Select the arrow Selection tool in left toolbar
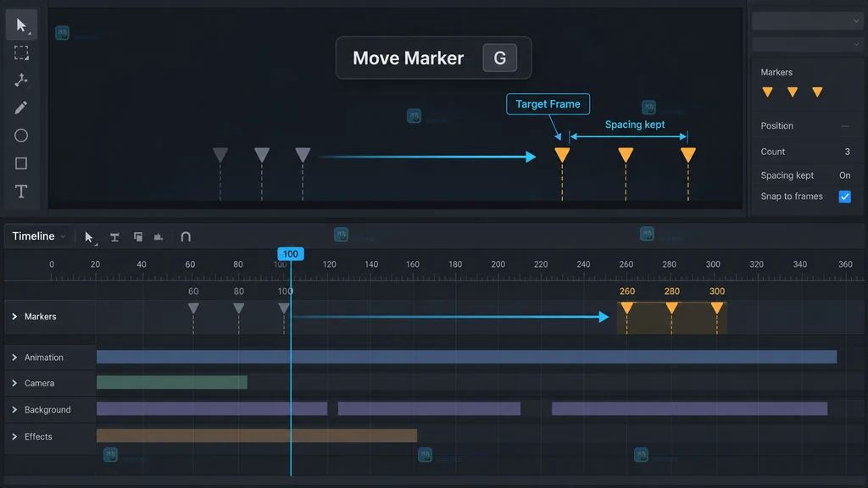The height and width of the screenshot is (488, 868). point(21,25)
